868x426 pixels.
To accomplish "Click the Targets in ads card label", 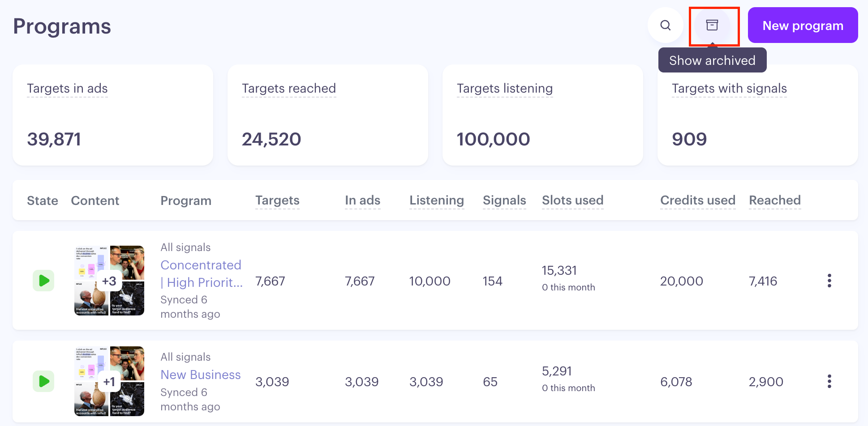I will point(67,89).
